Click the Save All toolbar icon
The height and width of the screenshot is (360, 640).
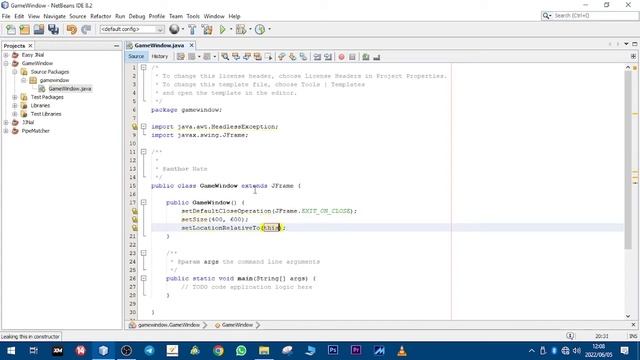tap(53, 29)
